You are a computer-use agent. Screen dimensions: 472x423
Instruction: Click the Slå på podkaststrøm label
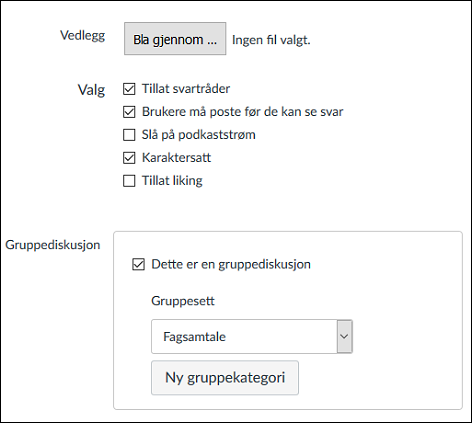(x=199, y=135)
